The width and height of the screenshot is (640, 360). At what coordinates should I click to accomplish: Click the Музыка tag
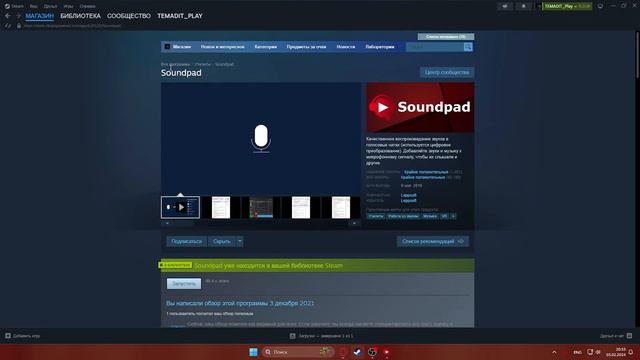point(430,216)
